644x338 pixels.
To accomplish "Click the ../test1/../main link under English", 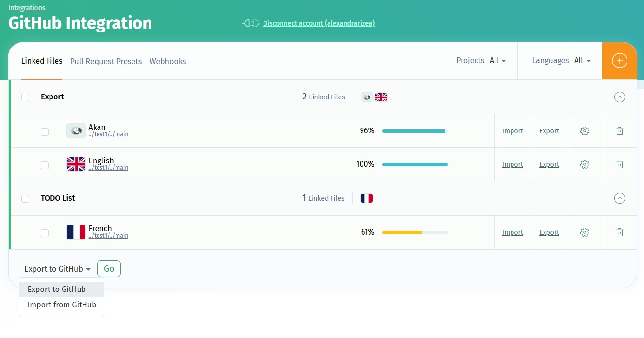I will point(108,168).
